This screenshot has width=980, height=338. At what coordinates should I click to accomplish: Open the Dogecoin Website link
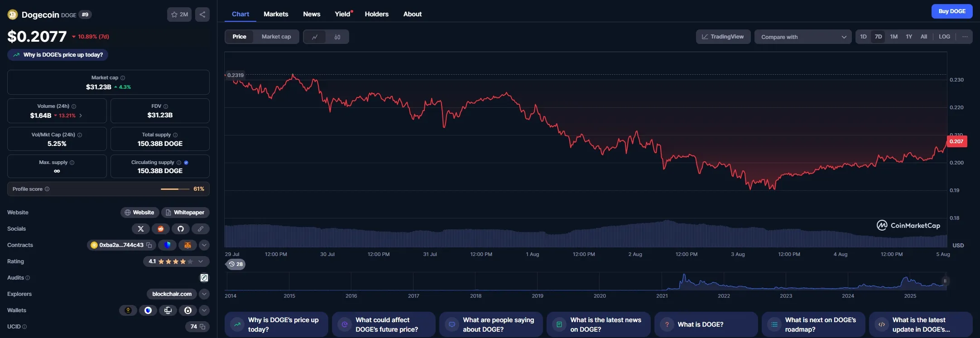tap(139, 212)
